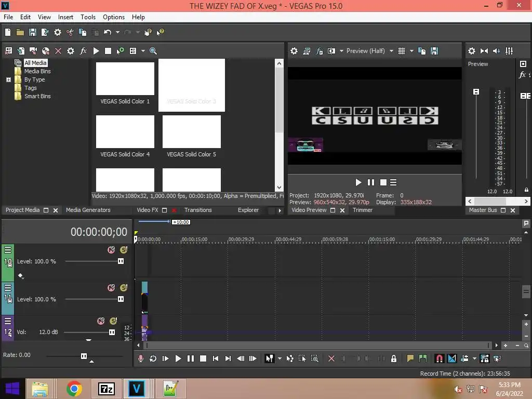This screenshot has width=532, height=399.
Task: Stop in the Video Preview window
Action: pos(383,182)
